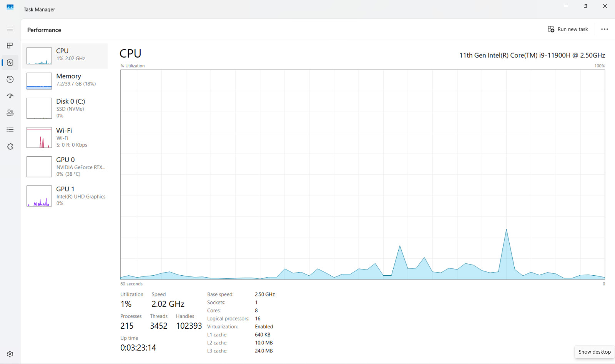The height and width of the screenshot is (364, 615).
Task: Go to the Processes page icon
Action: tap(10, 46)
